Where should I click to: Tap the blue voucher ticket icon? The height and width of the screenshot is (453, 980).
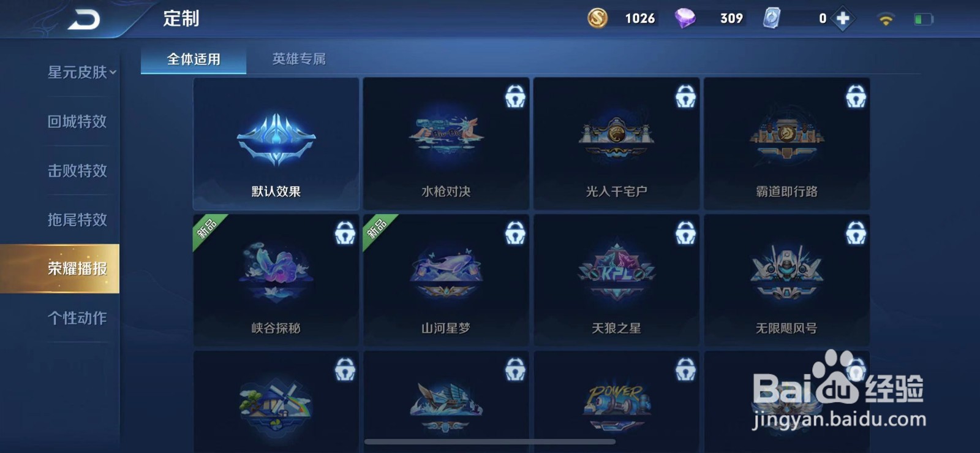tap(772, 18)
